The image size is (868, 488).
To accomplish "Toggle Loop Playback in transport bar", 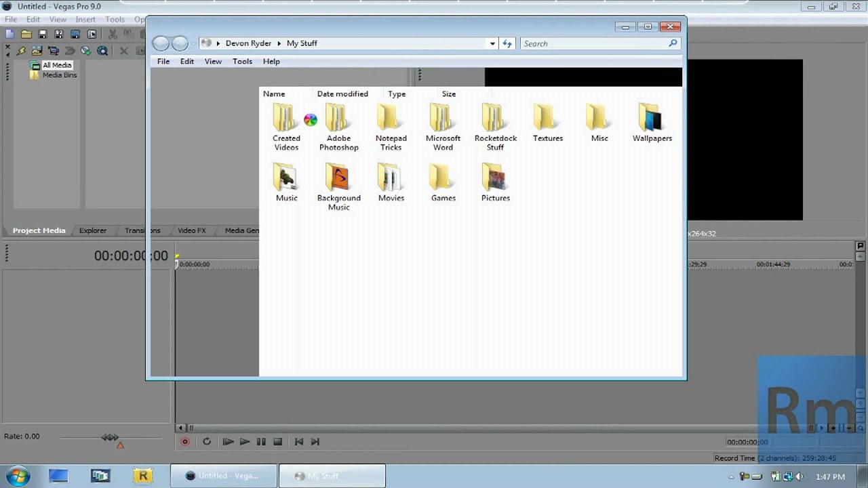I will pos(207,441).
